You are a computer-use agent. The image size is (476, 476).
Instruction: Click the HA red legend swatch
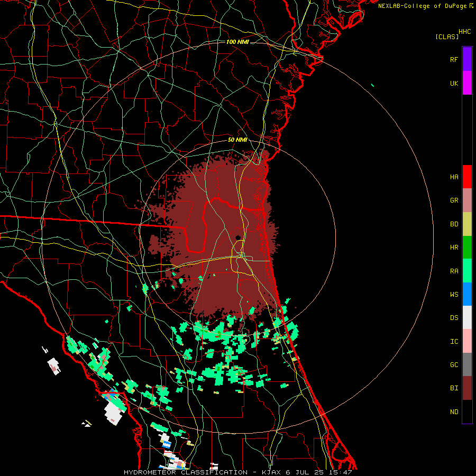467,177
